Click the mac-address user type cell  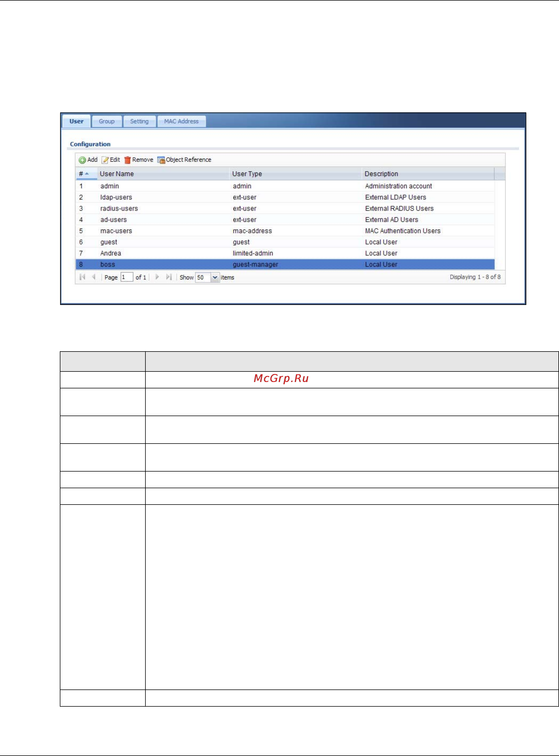(x=252, y=231)
